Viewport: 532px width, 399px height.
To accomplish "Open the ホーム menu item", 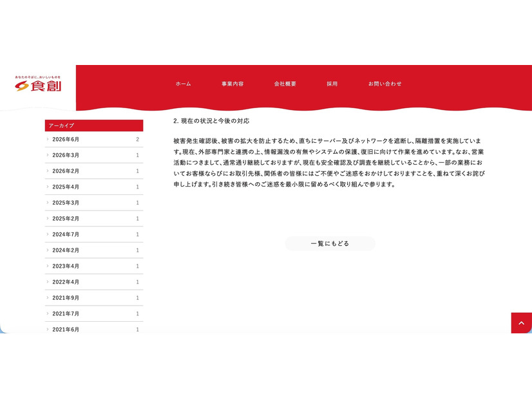I will coord(183,84).
